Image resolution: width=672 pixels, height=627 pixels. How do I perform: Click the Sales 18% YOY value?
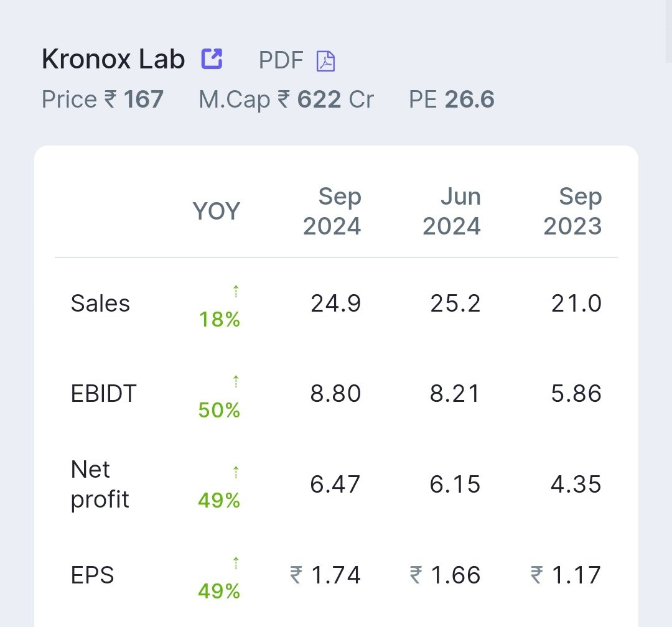(220, 319)
